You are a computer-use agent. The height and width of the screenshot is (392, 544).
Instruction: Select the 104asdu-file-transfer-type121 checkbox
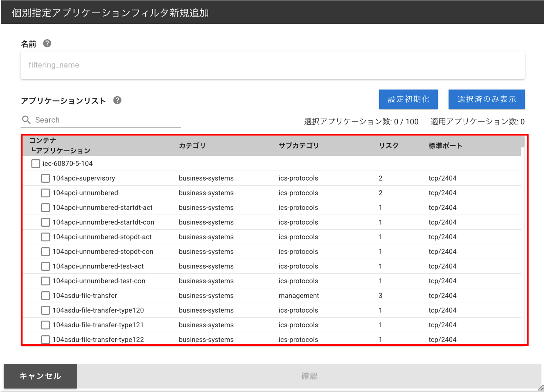point(45,325)
